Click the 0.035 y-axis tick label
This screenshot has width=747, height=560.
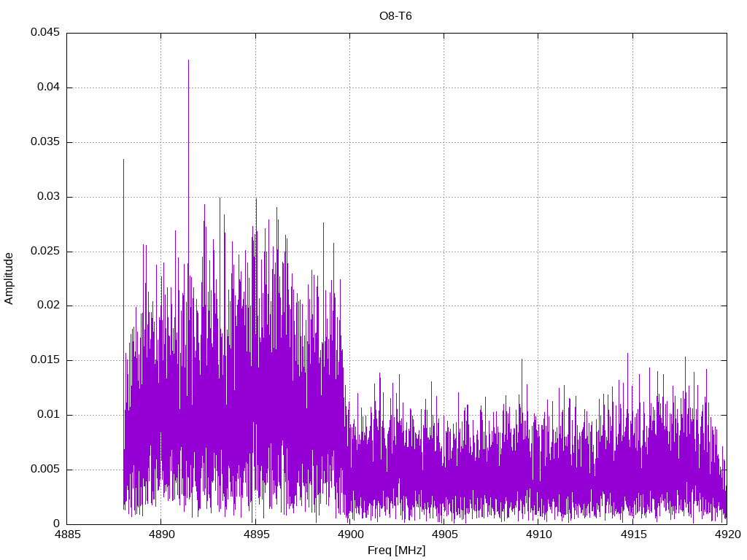point(44,142)
